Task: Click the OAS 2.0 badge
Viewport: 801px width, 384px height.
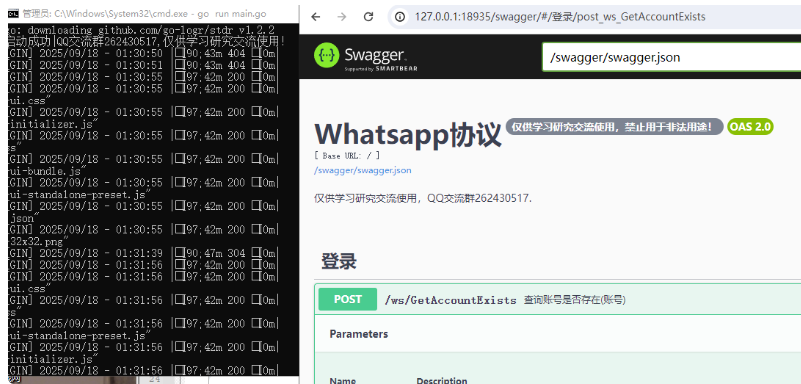Action: point(750,127)
